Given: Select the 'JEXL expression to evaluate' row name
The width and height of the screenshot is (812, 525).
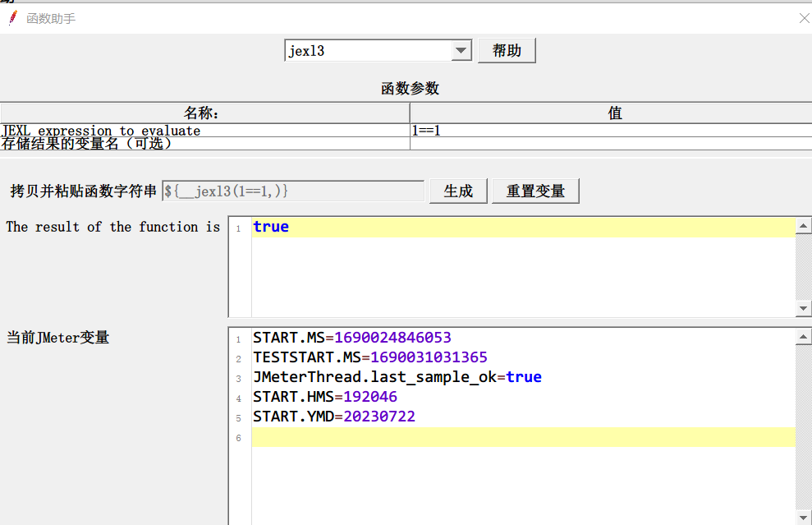Looking at the screenshot, I should coord(205,131).
